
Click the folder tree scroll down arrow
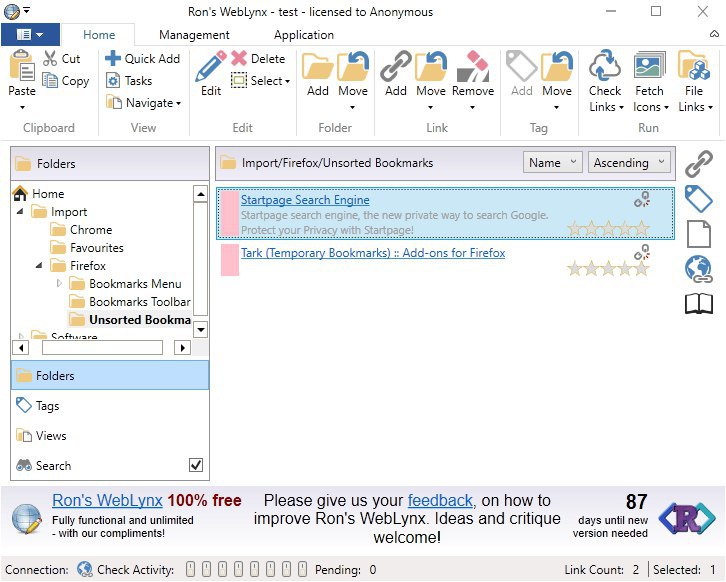[200, 330]
